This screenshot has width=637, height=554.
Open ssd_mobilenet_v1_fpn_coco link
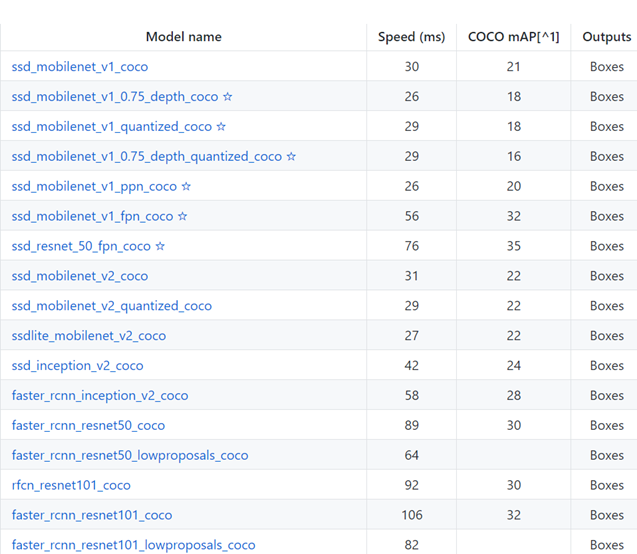tap(92, 216)
